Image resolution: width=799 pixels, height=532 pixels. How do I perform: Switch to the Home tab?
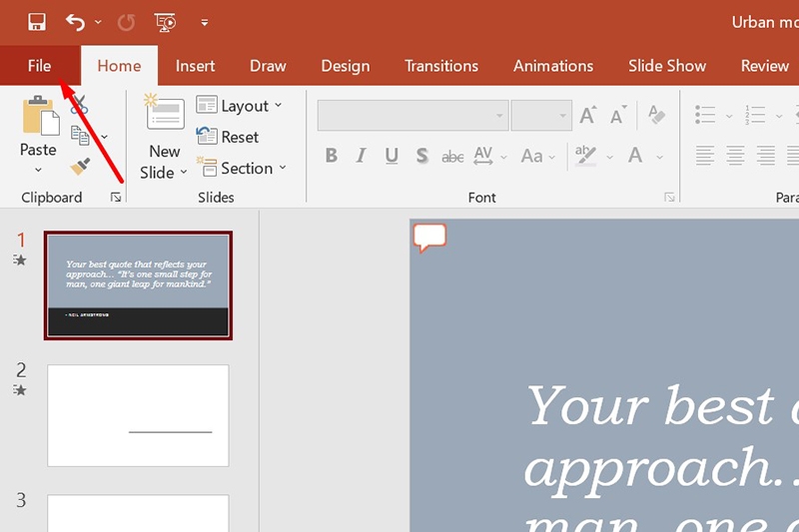(x=119, y=66)
